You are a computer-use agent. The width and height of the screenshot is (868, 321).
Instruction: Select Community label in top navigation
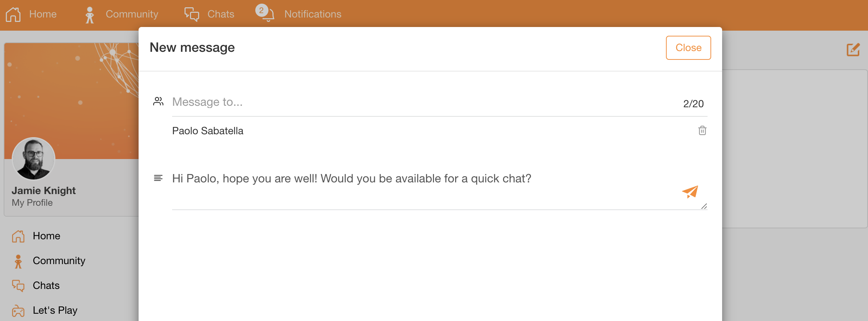[132, 14]
